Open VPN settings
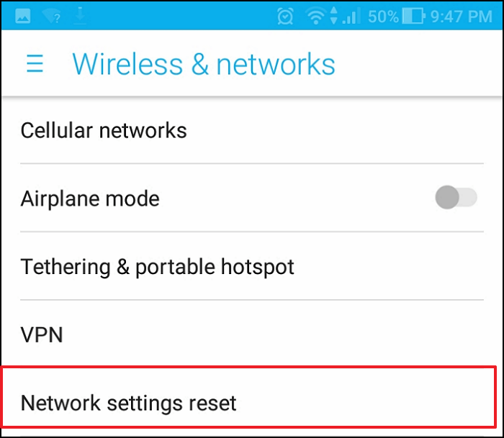 (252, 334)
